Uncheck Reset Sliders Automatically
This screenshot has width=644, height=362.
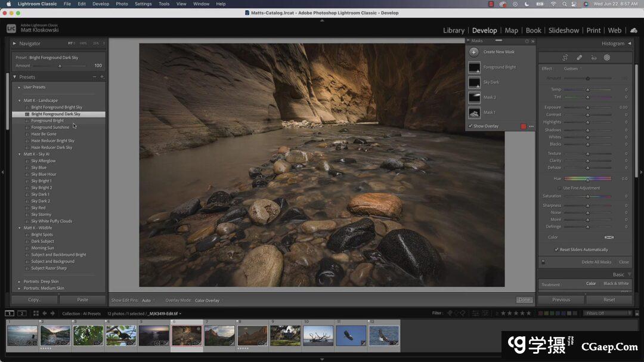557,250
